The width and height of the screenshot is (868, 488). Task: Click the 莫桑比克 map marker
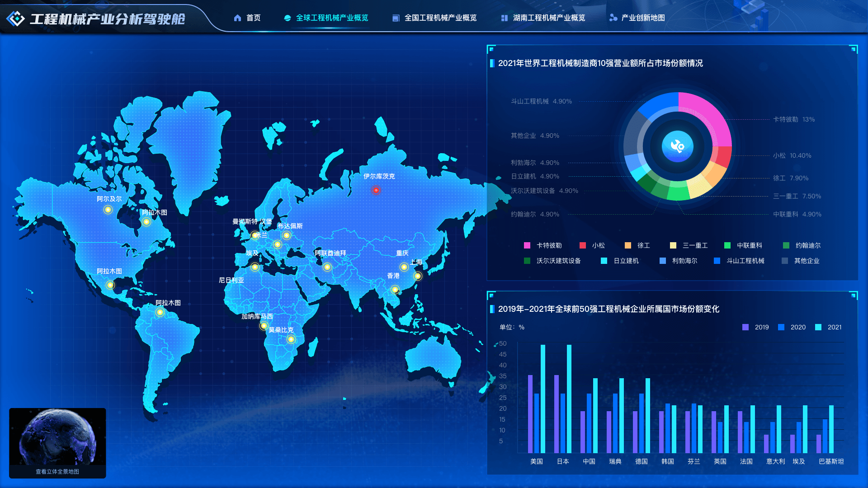pyautogui.click(x=291, y=339)
